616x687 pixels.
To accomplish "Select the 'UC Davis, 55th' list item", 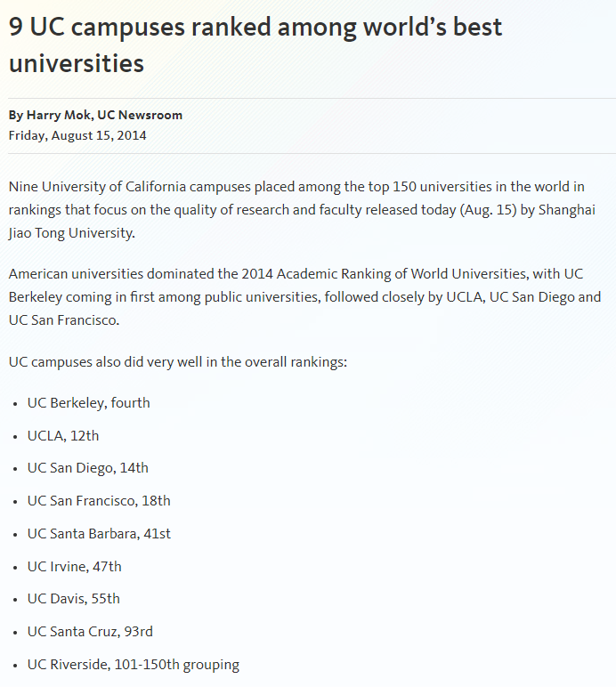I will [73, 598].
